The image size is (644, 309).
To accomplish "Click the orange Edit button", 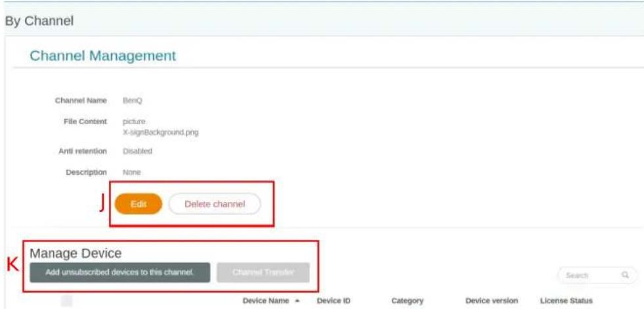I will coord(139,204).
